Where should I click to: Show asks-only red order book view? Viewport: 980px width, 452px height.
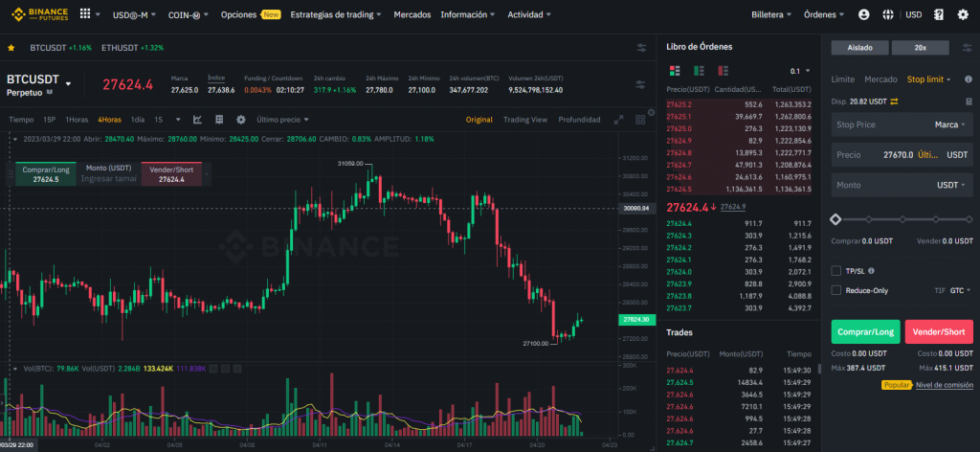pyautogui.click(x=724, y=71)
